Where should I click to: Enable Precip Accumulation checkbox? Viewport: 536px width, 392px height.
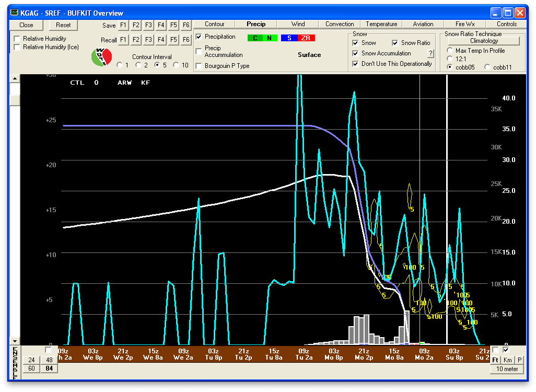tap(199, 51)
